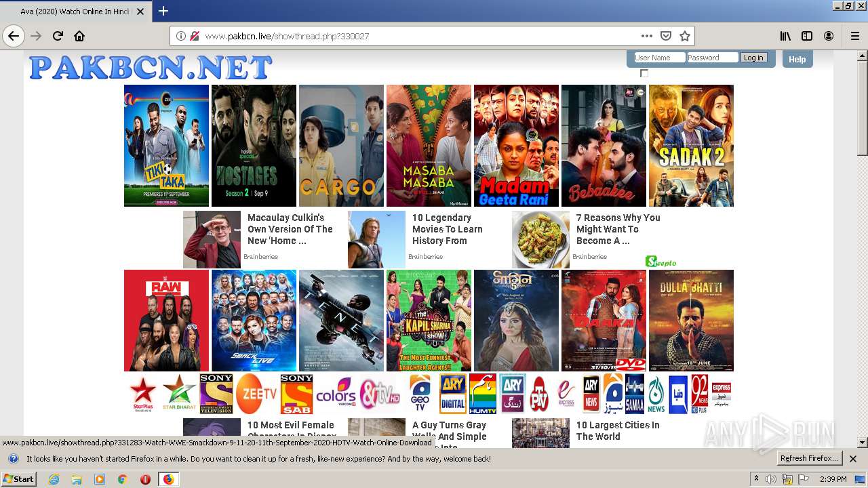Show hidden system tray icons
This screenshot has width=868, height=488.
(757, 479)
